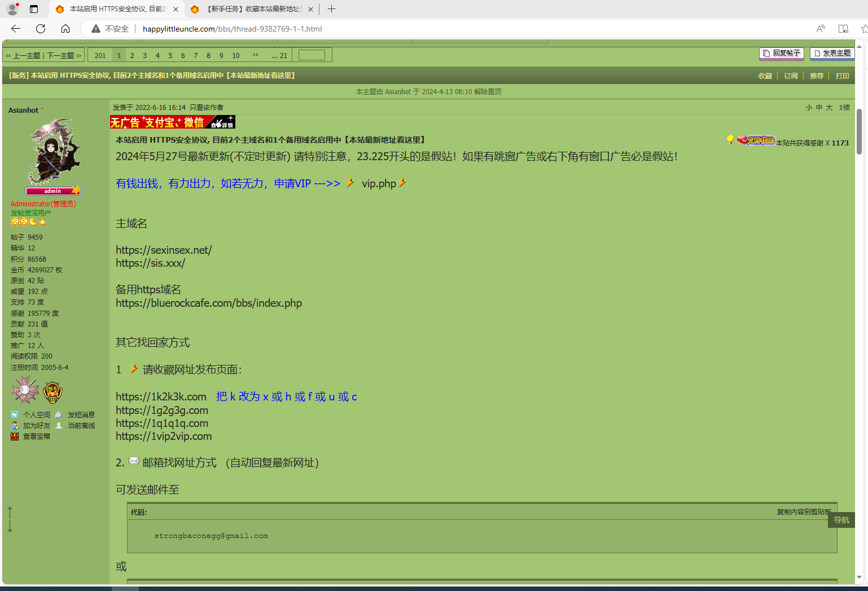Click 订阅 to subscribe to thread
This screenshot has width=868, height=591.
791,76
